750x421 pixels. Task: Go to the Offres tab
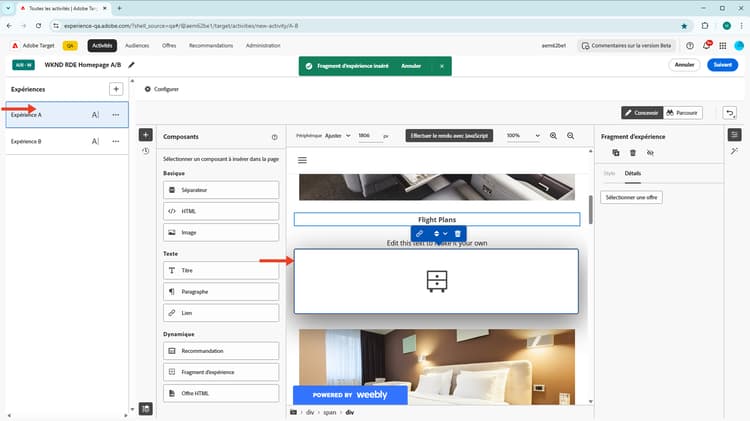coord(169,46)
